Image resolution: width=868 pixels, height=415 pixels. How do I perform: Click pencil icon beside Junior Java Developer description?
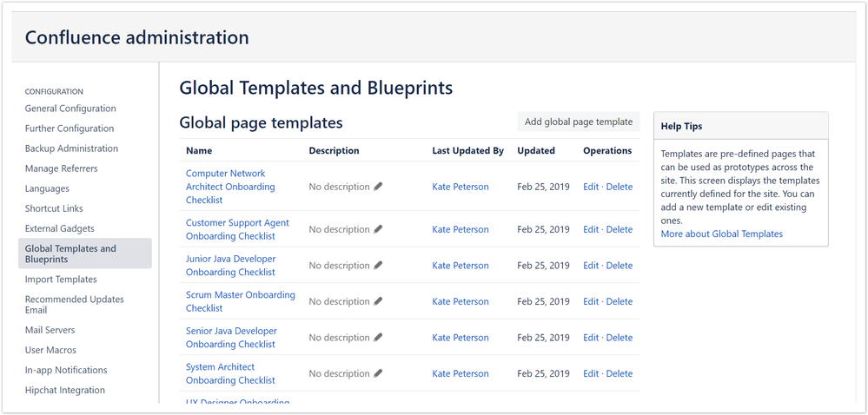378,265
